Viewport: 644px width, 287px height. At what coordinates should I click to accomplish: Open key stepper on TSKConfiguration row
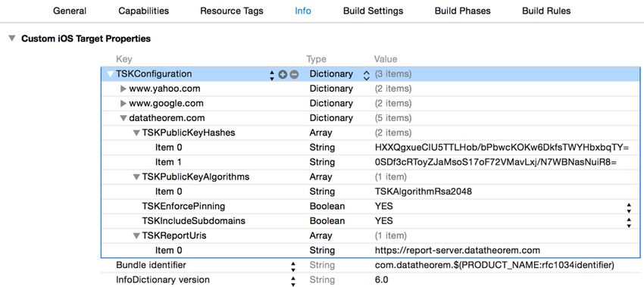[271, 75]
